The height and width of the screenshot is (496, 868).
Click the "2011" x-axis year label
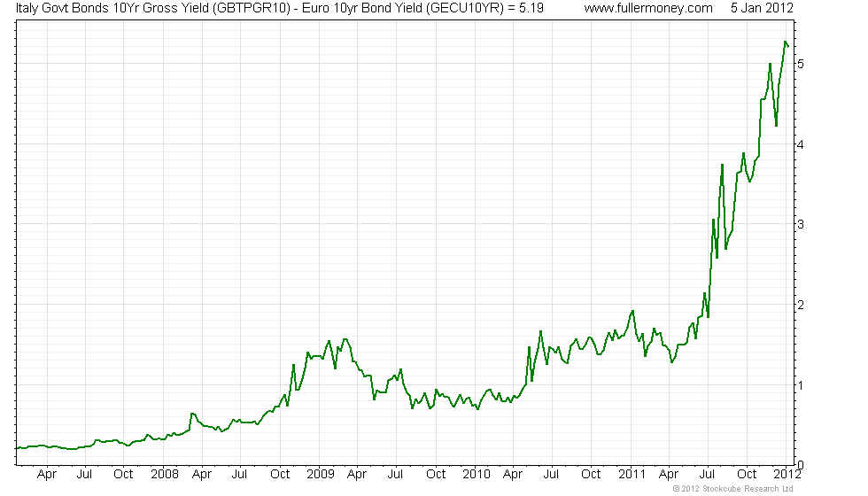pyautogui.click(x=632, y=474)
